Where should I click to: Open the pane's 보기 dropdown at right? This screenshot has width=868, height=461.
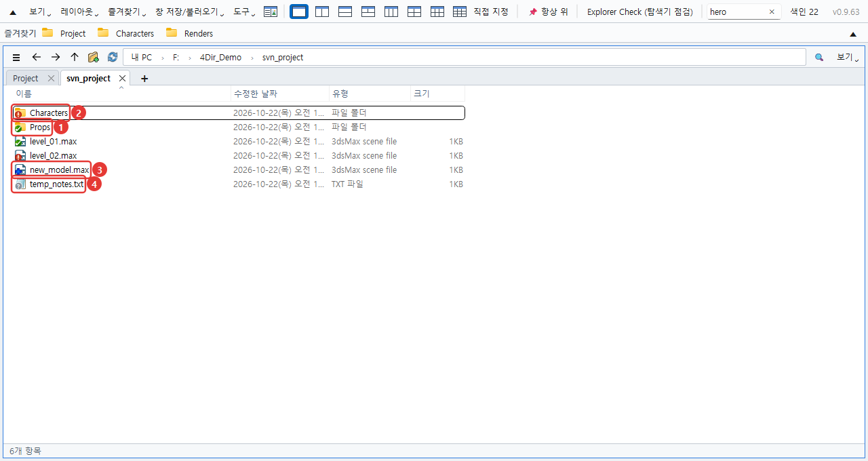pyautogui.click(x=848, y=58)
